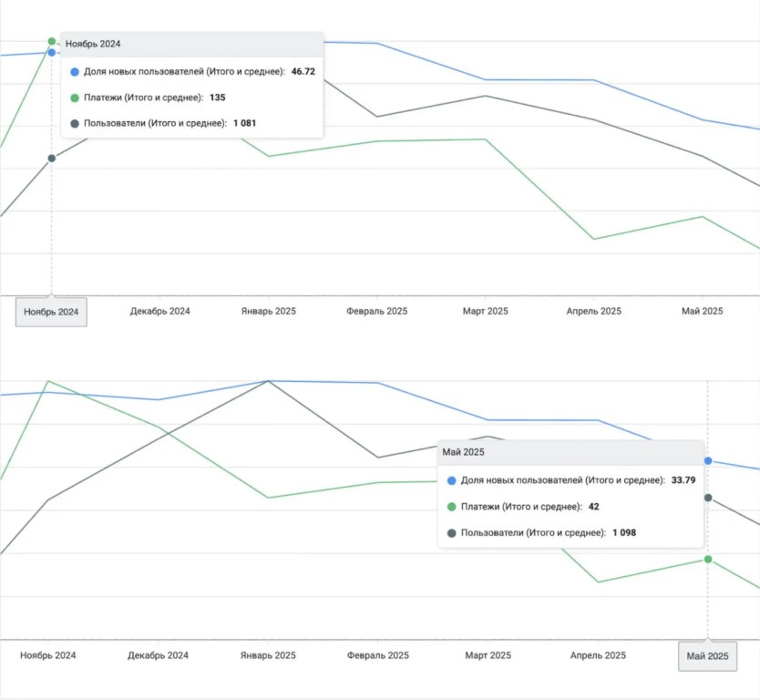Click Апрель 2025 on upper chart axis
The height and width of the screenshot is (700, 760).
(594, 311)
